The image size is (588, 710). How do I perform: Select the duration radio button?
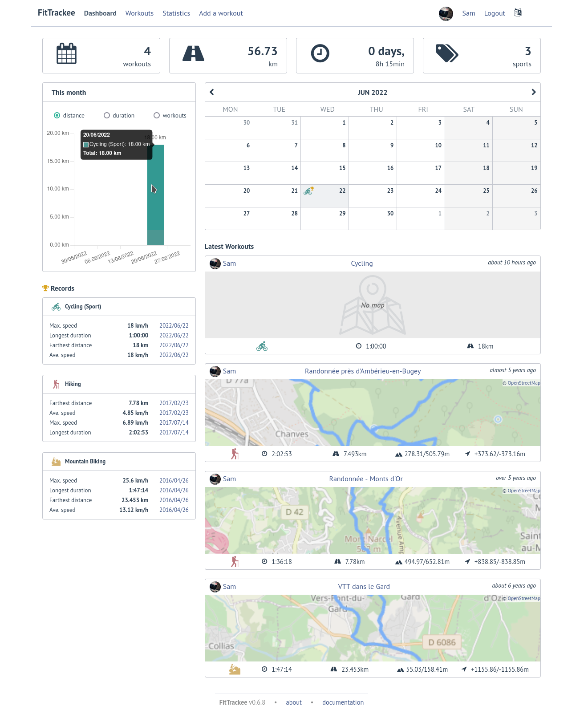pos(107,115)
